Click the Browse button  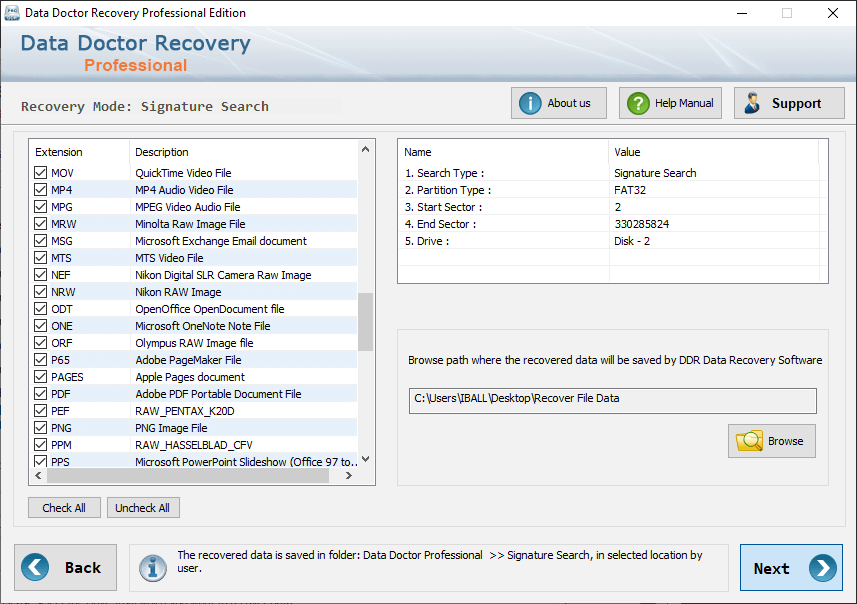point(772,441)
